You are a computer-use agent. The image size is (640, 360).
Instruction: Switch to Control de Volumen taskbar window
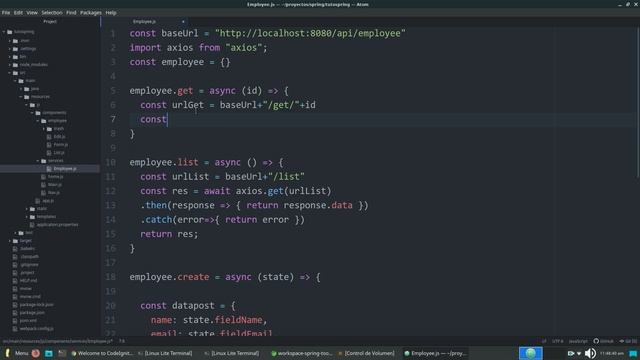[366, 353]
